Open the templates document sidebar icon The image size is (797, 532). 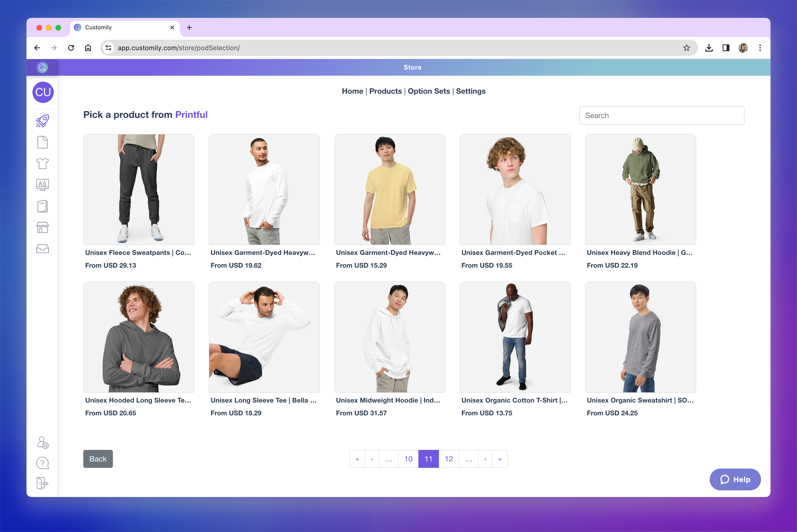click(x=42, y=142)
